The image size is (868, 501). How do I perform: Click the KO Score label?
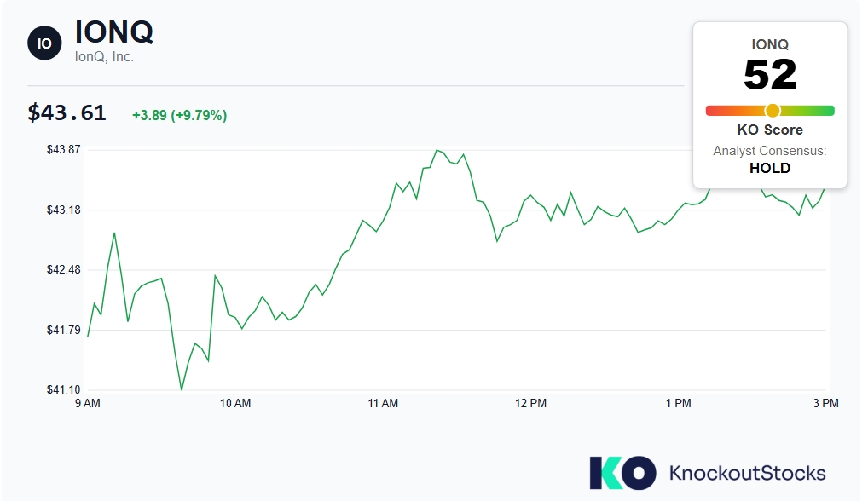(769, 130)
